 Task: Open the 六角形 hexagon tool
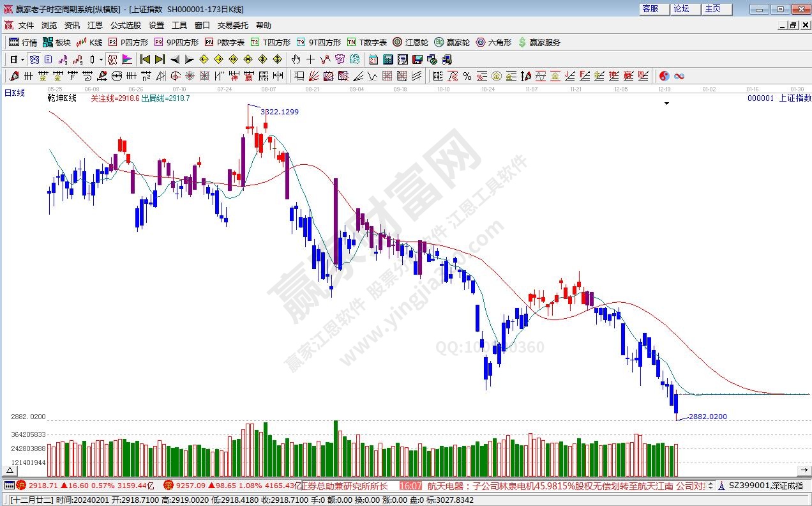pos(493,42)
